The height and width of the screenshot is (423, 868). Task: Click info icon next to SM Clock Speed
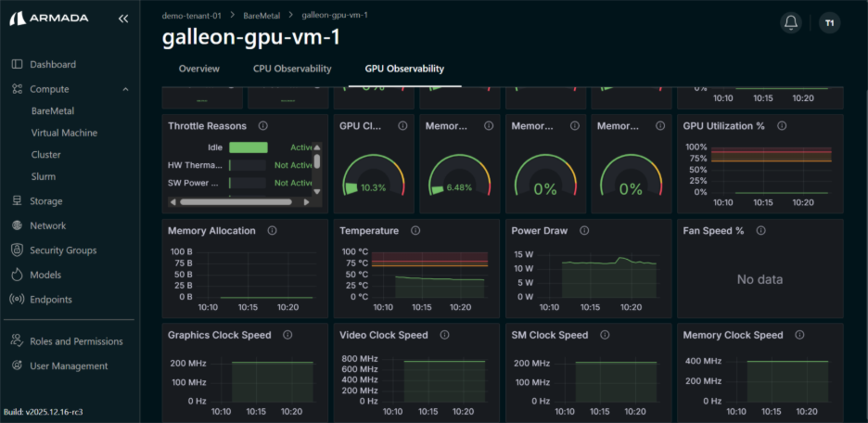tap(605, 335)
